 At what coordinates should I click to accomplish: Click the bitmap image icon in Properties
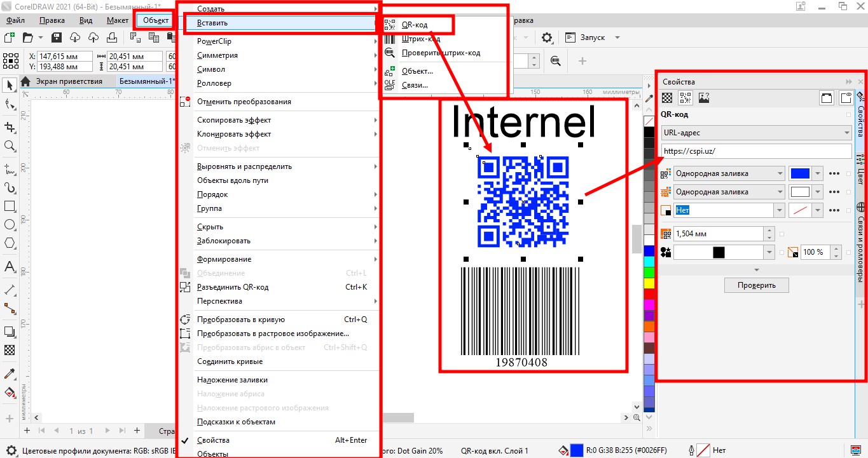click(x=704, y=98)
